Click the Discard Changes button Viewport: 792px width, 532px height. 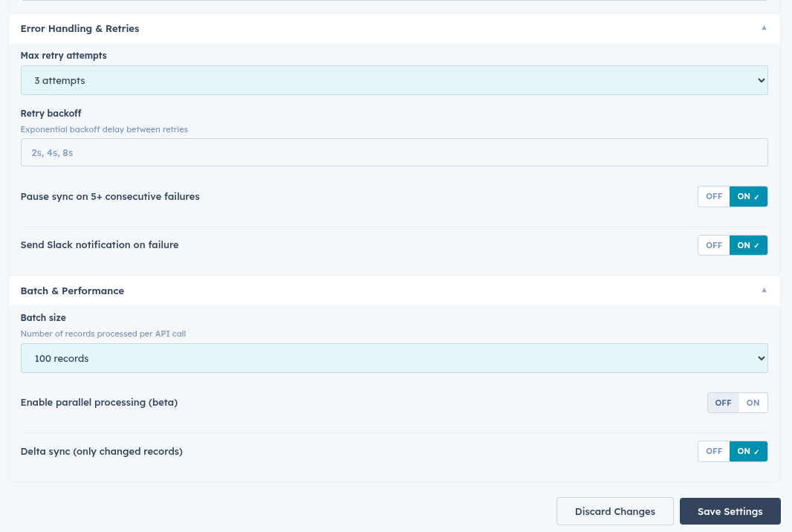click(x=614, y=511)
